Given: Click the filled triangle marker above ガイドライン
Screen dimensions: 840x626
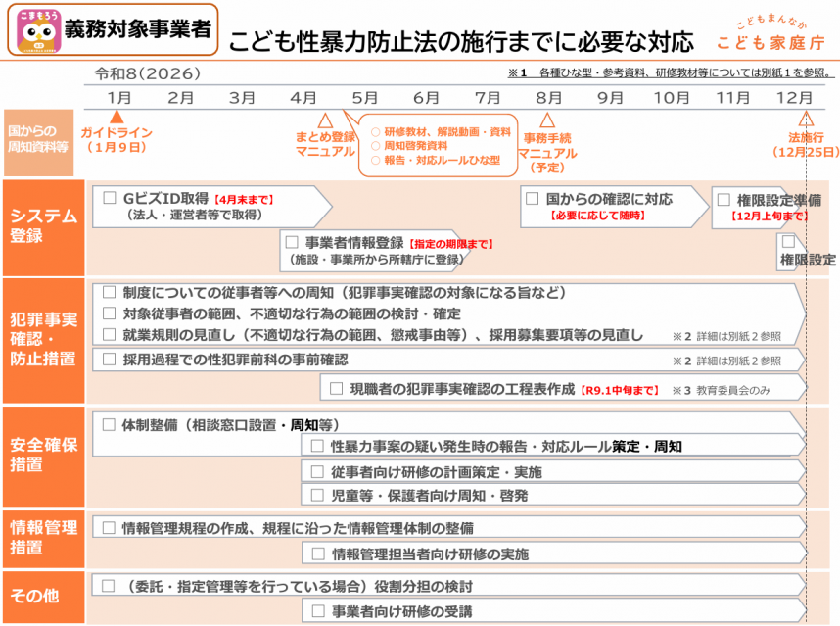Looking at the screenshot, I should coord(117,117).
